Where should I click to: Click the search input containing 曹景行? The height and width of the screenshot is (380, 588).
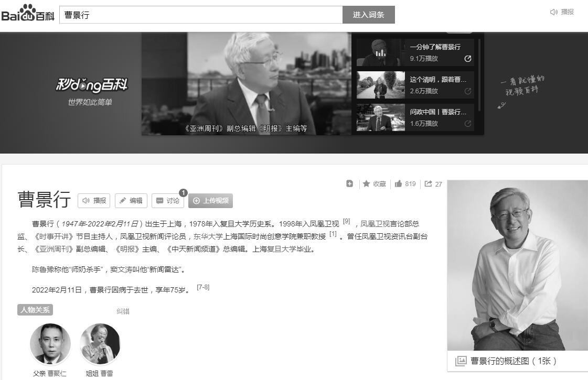[199, 14]
